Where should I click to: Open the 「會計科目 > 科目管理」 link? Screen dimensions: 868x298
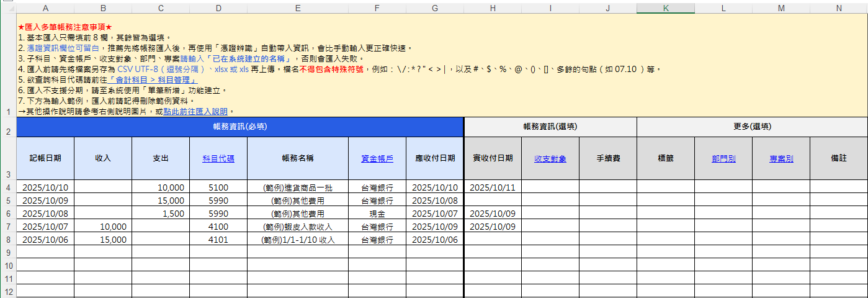tap(153, 80)
